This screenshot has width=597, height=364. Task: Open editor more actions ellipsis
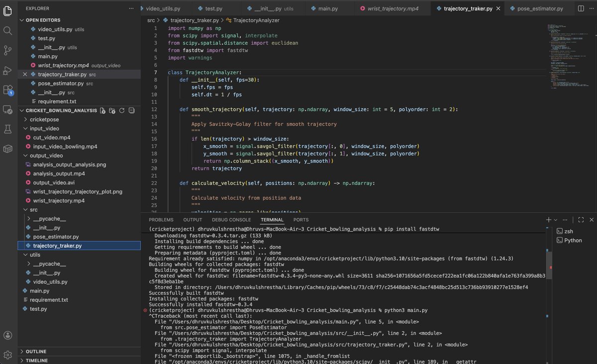click(591, 8)
